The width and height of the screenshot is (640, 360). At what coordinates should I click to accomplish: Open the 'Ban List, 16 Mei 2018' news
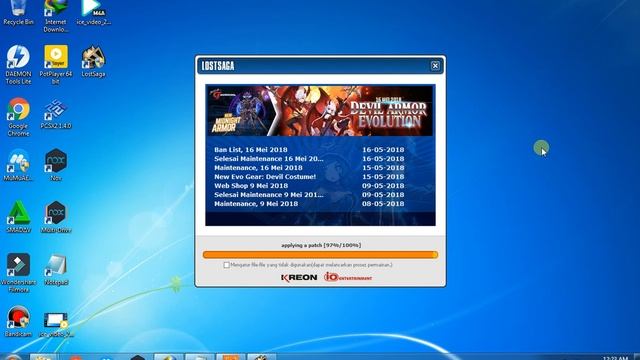coord(251,150)
